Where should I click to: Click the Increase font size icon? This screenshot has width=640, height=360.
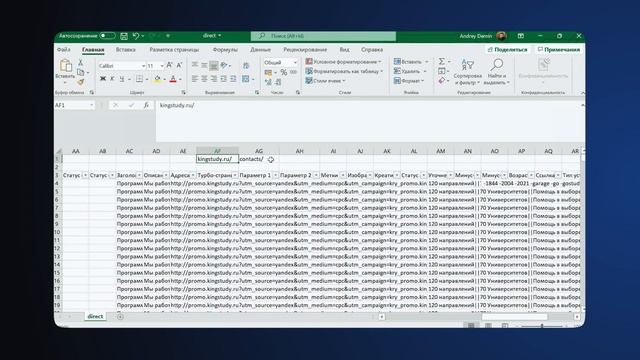point(169,65)
